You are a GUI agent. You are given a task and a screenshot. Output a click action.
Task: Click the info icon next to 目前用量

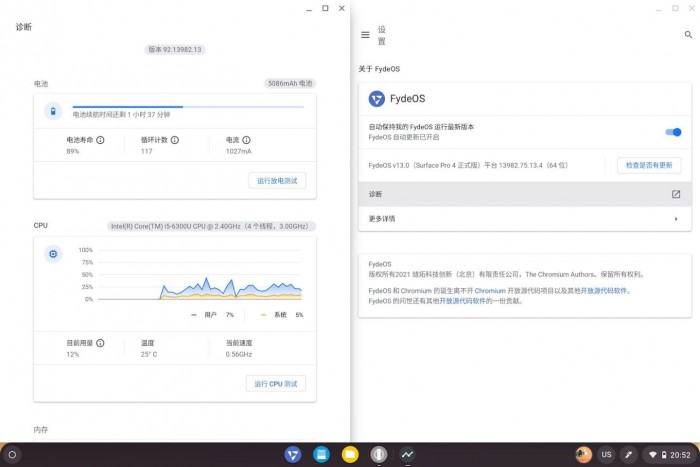click(x=101, y=342)
